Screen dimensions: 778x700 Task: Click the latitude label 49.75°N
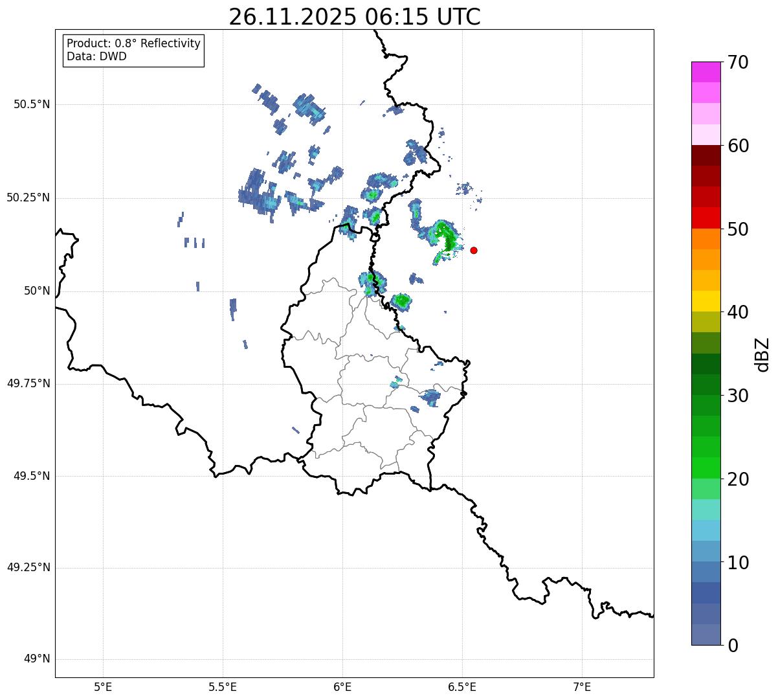coord(28,383)
